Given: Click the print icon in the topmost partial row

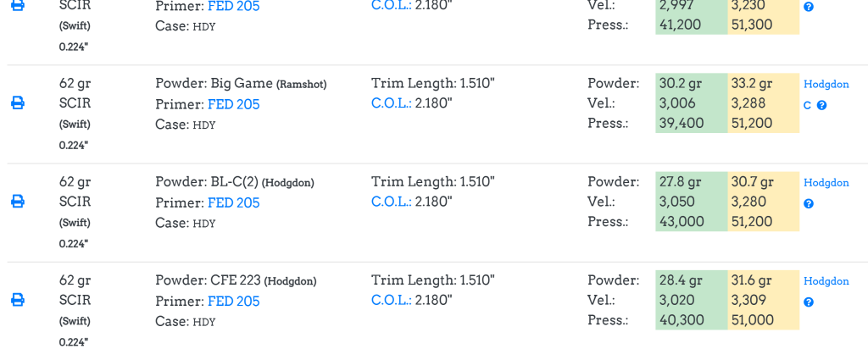Looking at the screenshot, I should pos(18,6).
